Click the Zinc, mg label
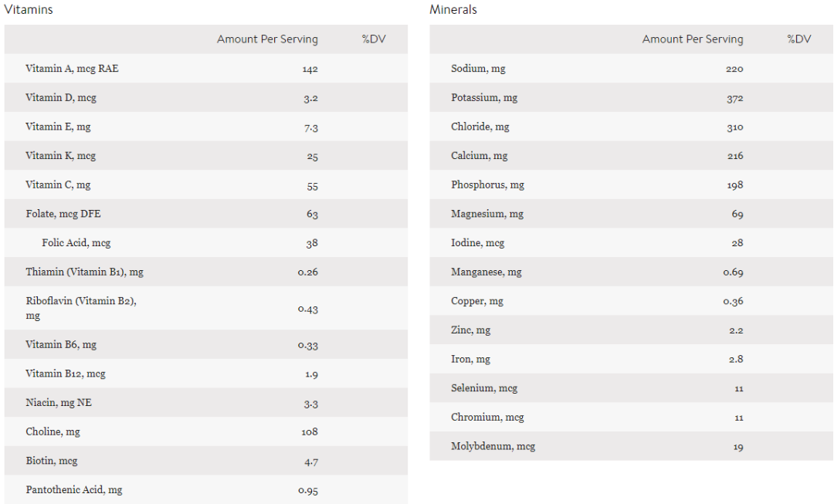The width and height of the screenshot is (834, 504). pos(470,330)
